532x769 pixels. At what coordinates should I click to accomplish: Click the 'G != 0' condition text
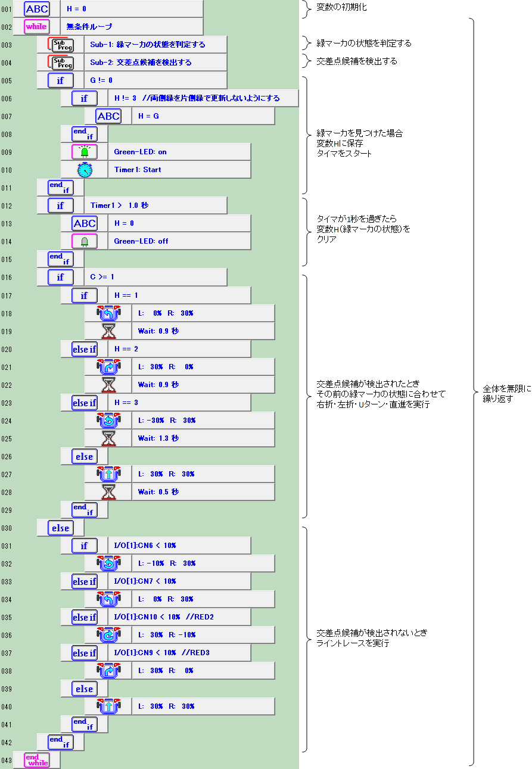[x=101, y=80]
